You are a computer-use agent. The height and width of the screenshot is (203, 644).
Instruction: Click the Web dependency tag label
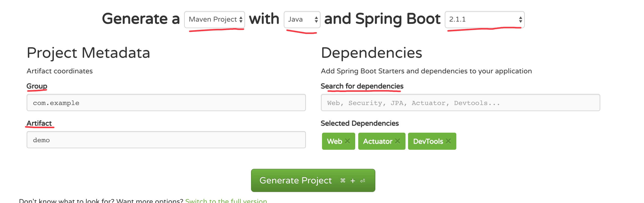(334, 141)
